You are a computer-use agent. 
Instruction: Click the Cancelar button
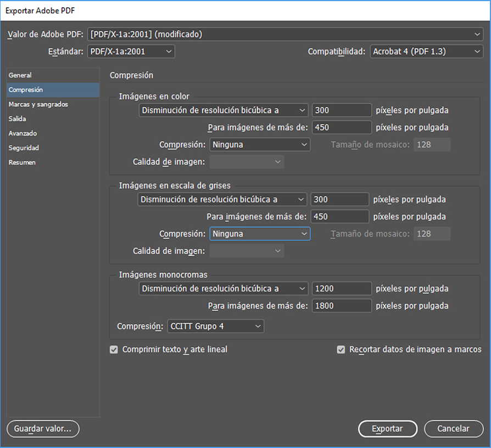point(454,429)
